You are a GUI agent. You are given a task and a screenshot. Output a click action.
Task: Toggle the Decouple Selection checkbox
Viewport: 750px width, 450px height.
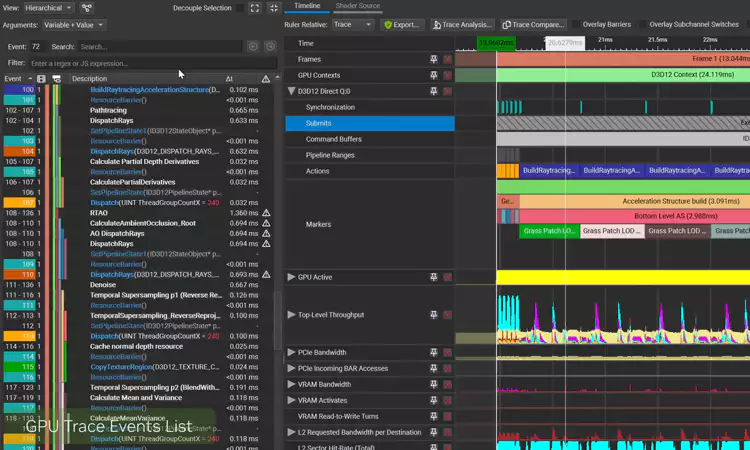pos(240,8)
